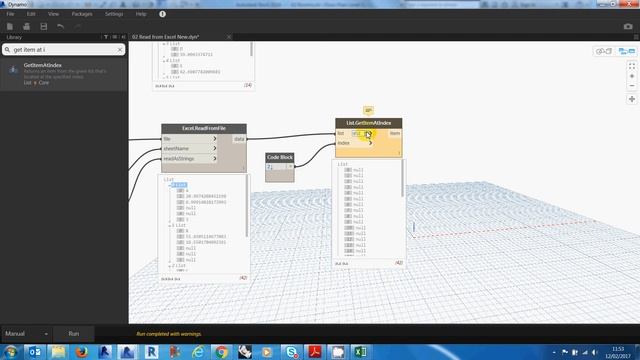Screen dimensions: 640x360
Task: Click the Save toolbar icon
Action: coord(44,27)
